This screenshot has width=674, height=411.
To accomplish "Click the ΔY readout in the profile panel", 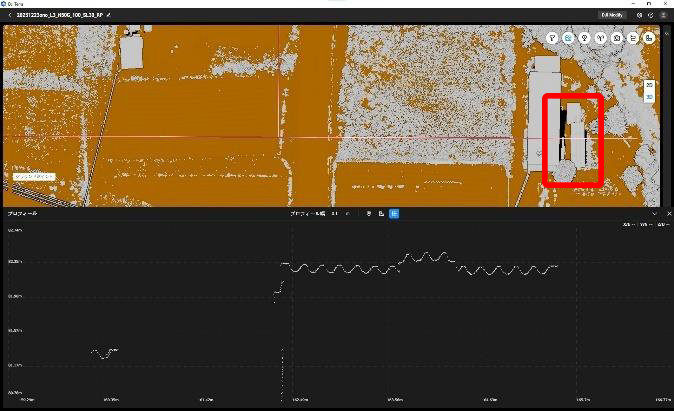I will coord(646,225).
